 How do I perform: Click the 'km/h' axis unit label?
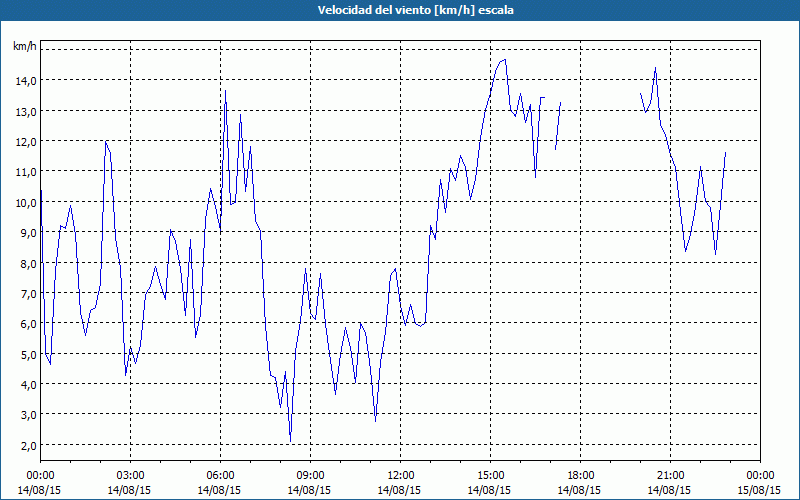pos(24,46)
